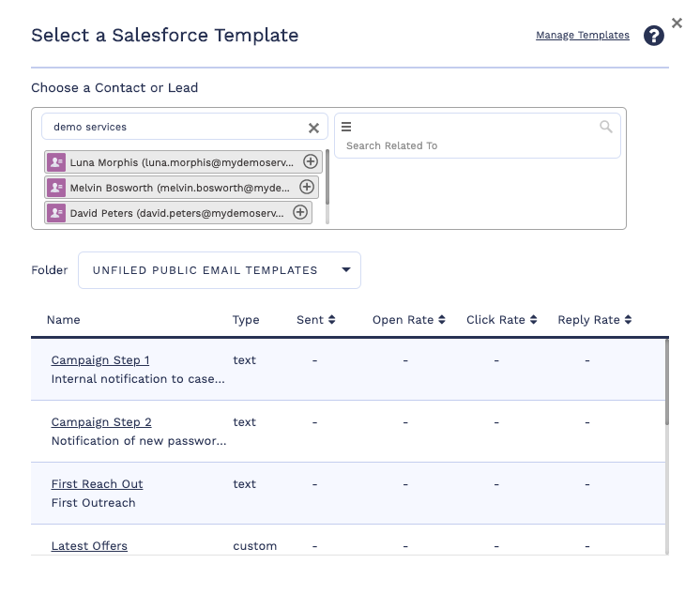Sort templates by Reply Rate
700x594 pixels.
tap(594, 320)
